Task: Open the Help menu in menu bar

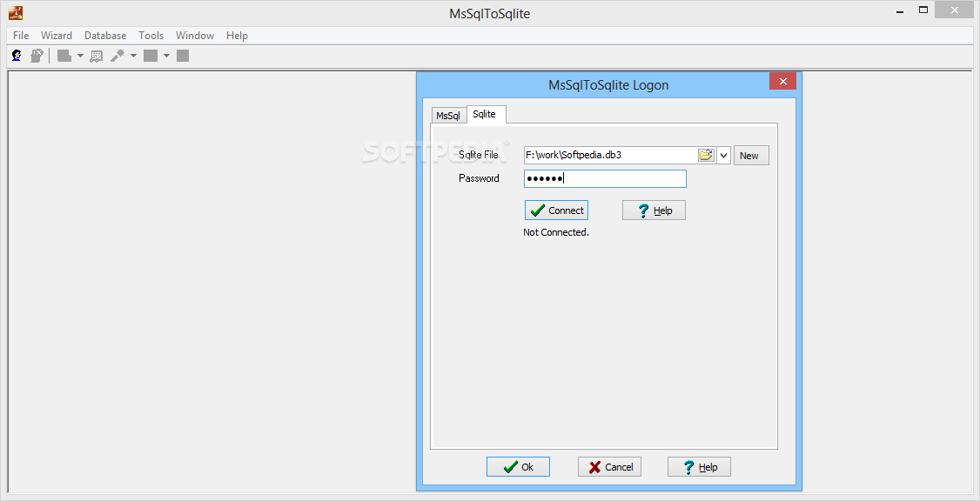Action: click(x=237, y=36)
